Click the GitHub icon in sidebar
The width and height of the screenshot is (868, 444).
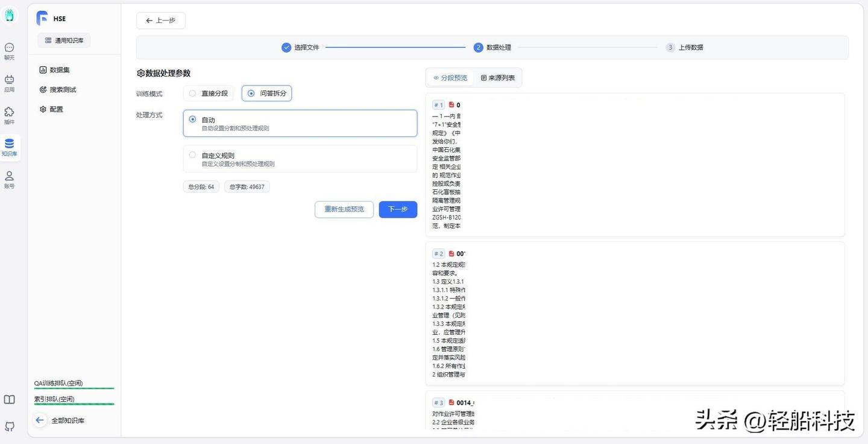pos(9,427)
